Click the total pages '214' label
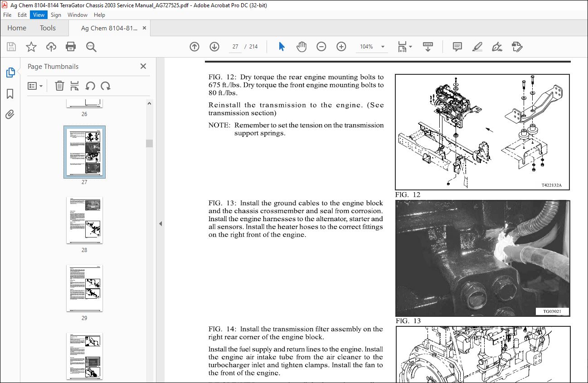588x383 pixels. pos(253,47)
